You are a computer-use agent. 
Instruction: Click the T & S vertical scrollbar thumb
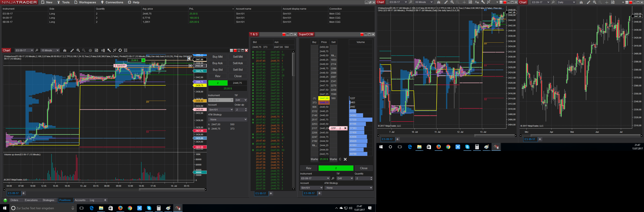[293, 64]
